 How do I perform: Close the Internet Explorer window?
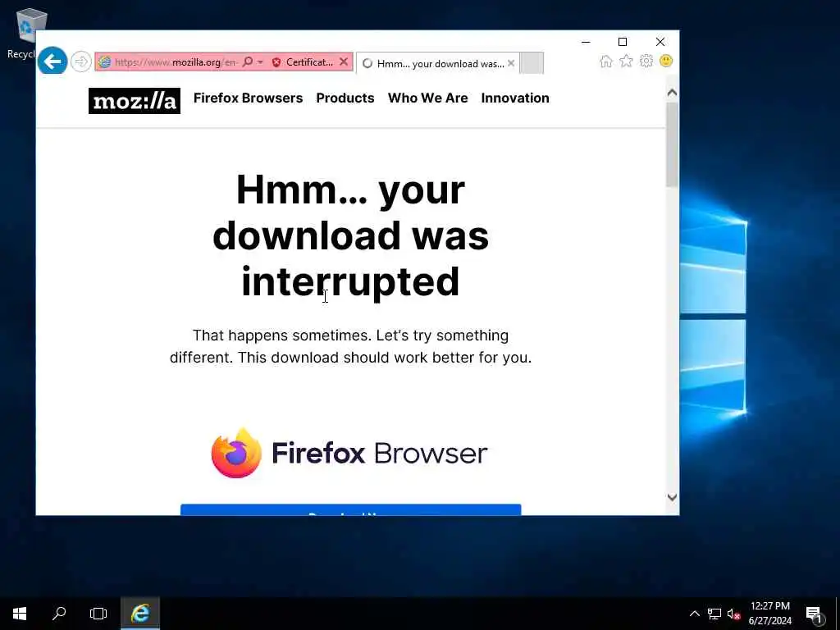(660, 42)
